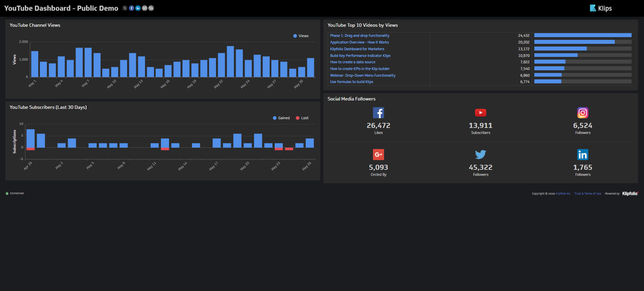Screen dimensions: 644x291
Task: Click the 26,472 Likes value
Action: tap(378, 125)
